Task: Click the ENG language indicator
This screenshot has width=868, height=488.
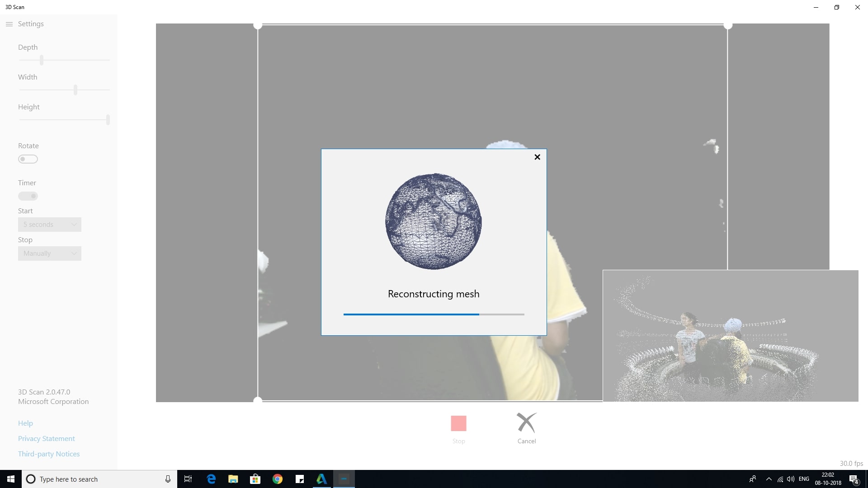Action: (804, 479)
